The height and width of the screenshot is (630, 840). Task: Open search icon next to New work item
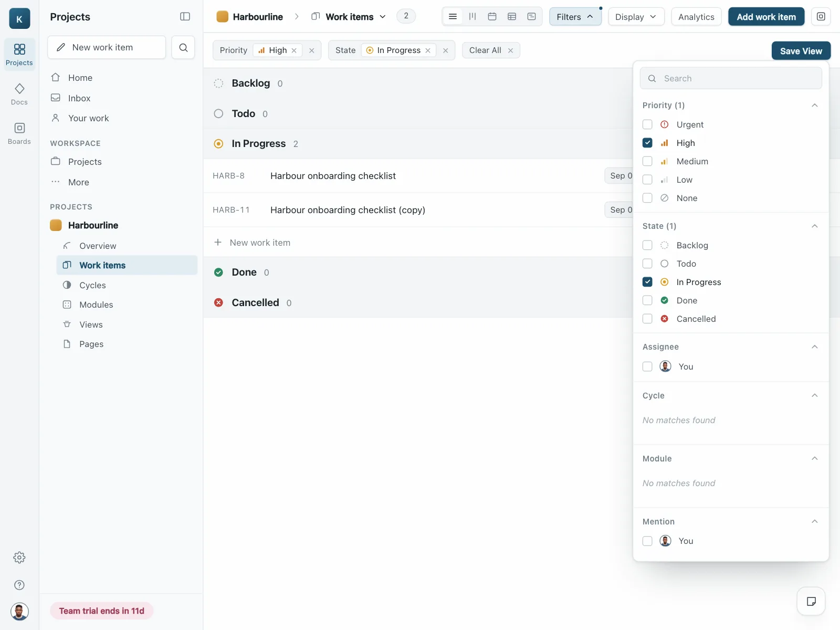coord(183,47)
